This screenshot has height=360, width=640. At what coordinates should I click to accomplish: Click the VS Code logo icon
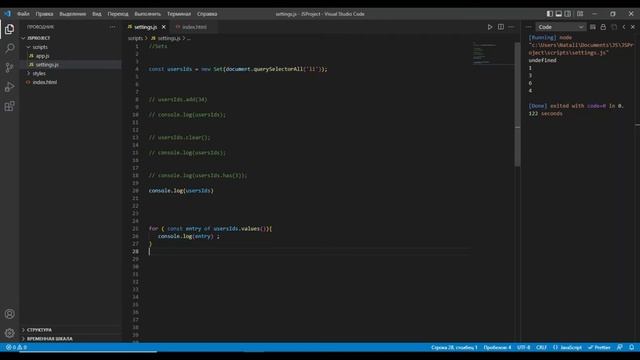[x=7, y=13]
